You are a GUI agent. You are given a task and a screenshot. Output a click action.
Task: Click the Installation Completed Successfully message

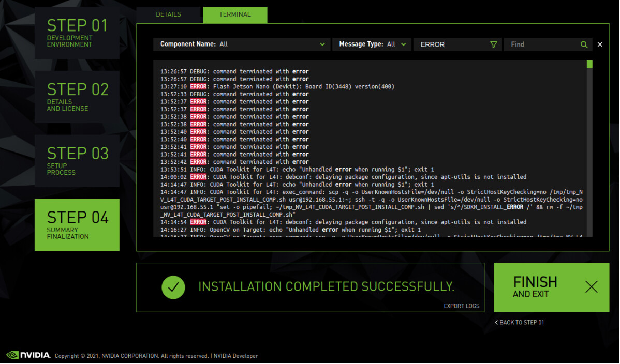coord(326,286)
